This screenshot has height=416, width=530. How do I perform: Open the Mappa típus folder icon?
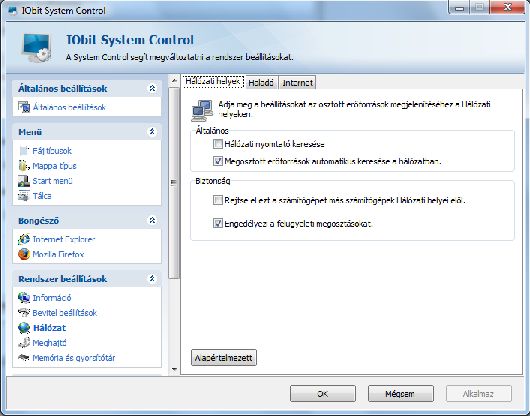[x=24, y=166]
